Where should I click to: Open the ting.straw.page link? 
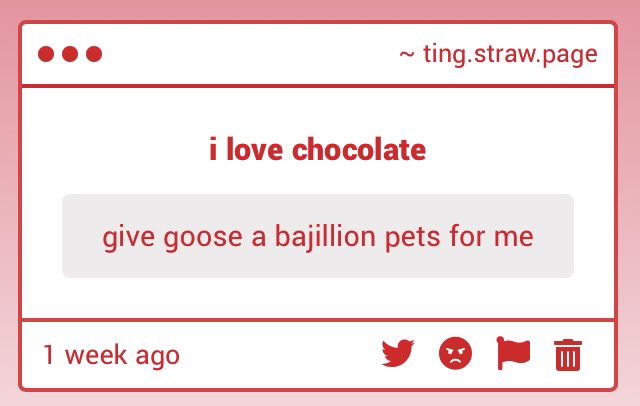click(x=510, y=54)
